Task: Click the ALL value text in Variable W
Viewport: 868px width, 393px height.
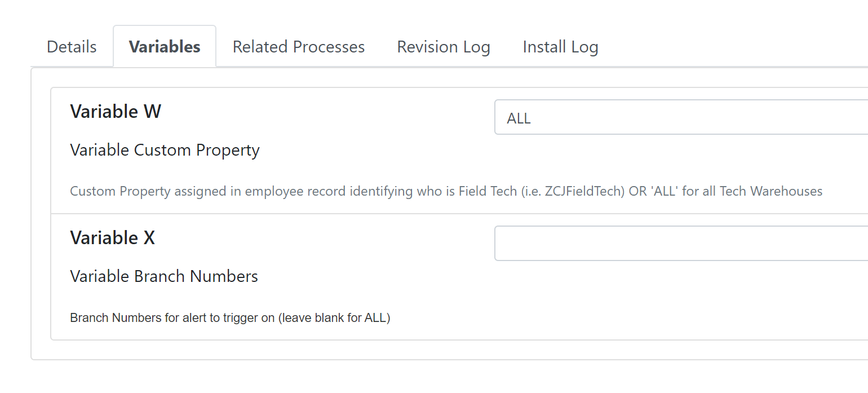Action: 519,118
